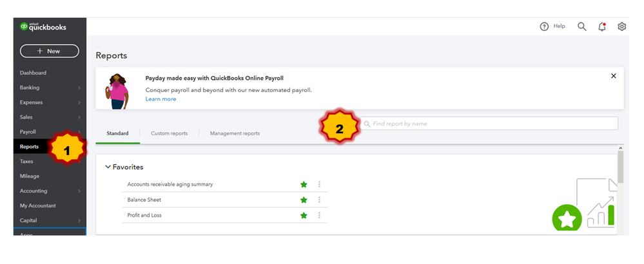Open the Help question mark icon

[544, 26]
